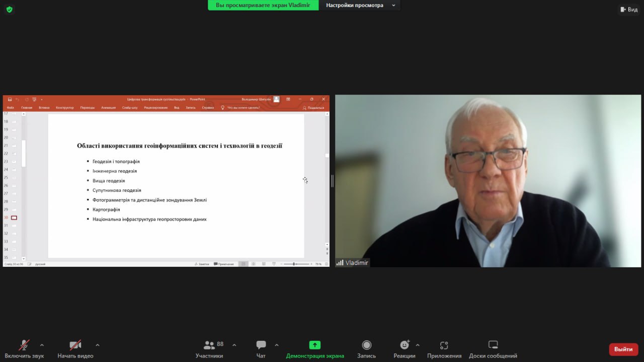Select slide 25 thumbnail in slide panel
This screenshot has width=644, height=362.
click(14, 178)
